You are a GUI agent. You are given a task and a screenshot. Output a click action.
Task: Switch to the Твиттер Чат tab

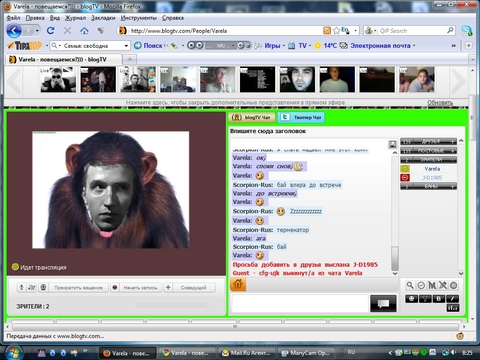tap(302, 117)
